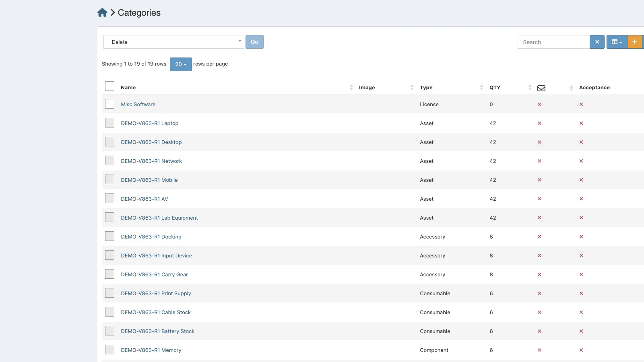Click email X mark for Cable Stock row
The width and height of the screenshot is (644, 362).
[x=539, y=312]
